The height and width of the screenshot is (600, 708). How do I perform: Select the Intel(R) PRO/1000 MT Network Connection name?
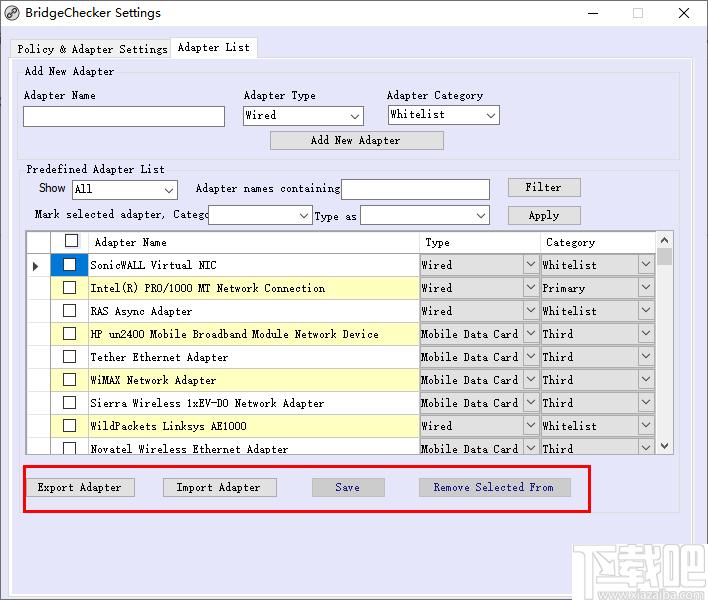click(253, 288)
